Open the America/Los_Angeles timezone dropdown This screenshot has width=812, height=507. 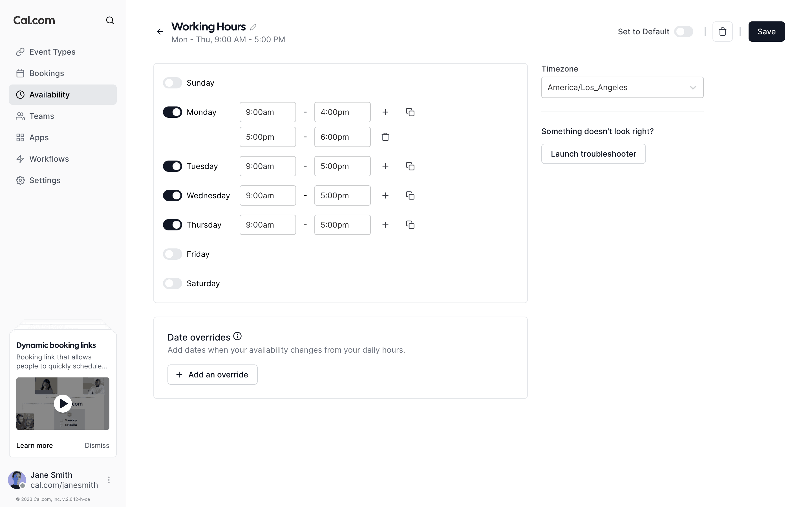tap(622, 88)
